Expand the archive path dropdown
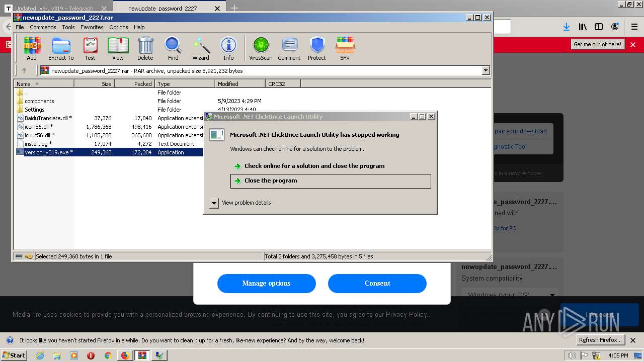Image resolution: width=644 pixels, height=362 pixels. tap(486, 71)
